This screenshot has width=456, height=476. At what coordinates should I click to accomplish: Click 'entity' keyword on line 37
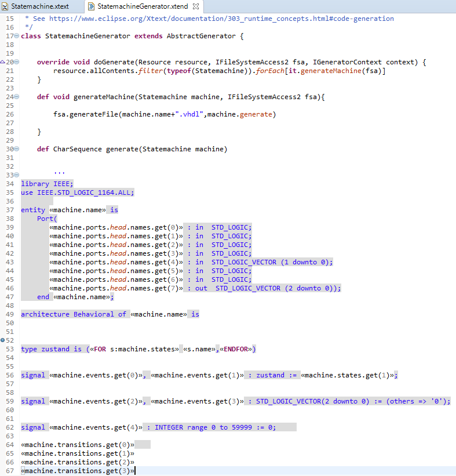(x=33, y=210)
